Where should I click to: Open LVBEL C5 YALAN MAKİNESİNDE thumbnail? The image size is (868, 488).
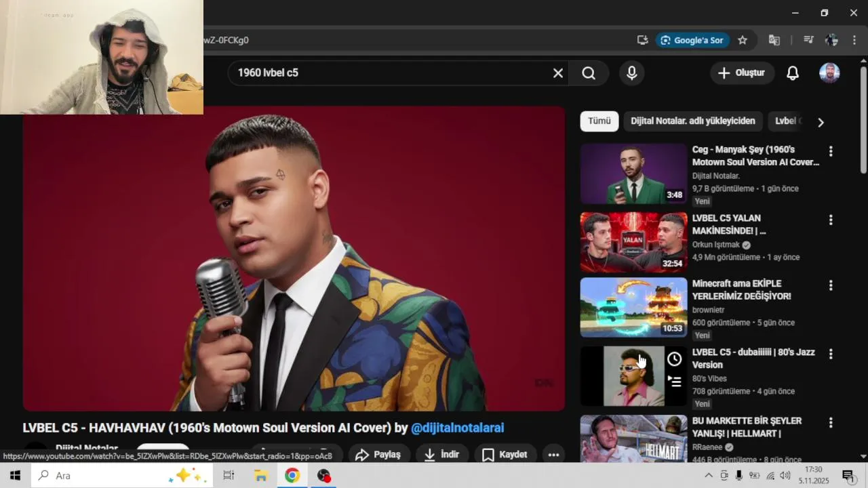(x=633, y=242)
